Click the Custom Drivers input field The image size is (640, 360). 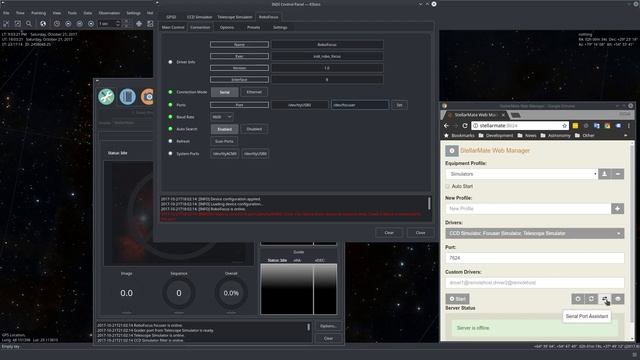[535, 282]
